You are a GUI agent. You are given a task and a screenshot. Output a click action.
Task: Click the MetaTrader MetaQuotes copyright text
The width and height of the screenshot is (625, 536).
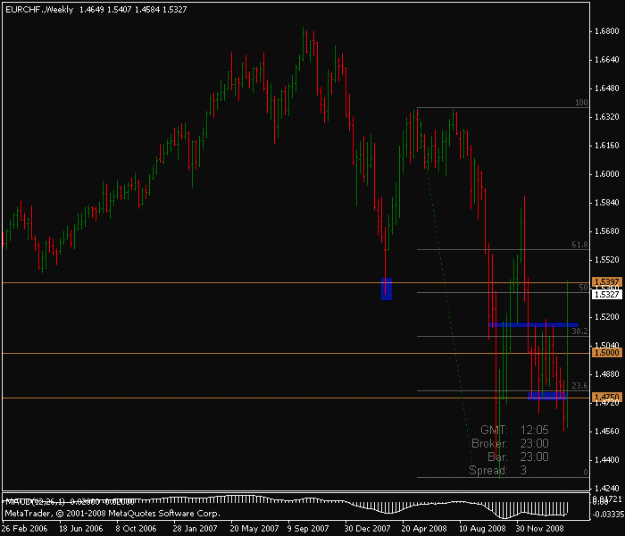pos(112,513)
